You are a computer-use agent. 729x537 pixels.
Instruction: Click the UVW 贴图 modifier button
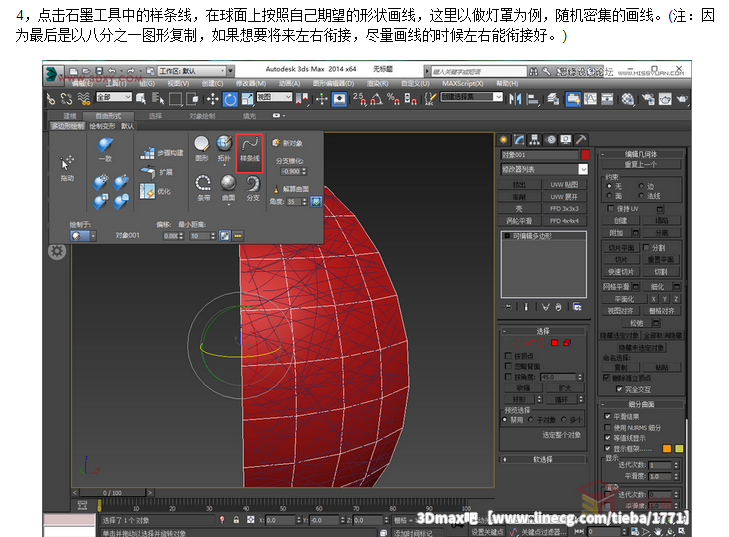coord(564,185)
